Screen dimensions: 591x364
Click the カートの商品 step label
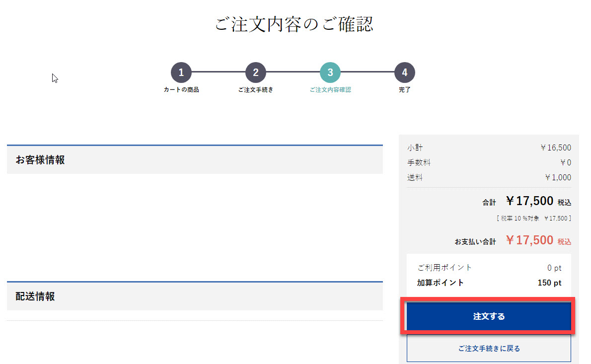(181, 90)
